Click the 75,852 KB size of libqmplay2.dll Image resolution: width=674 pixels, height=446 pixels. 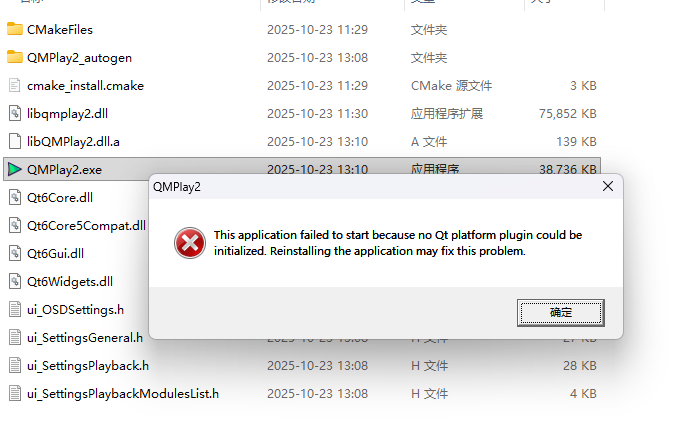point(567,113)
